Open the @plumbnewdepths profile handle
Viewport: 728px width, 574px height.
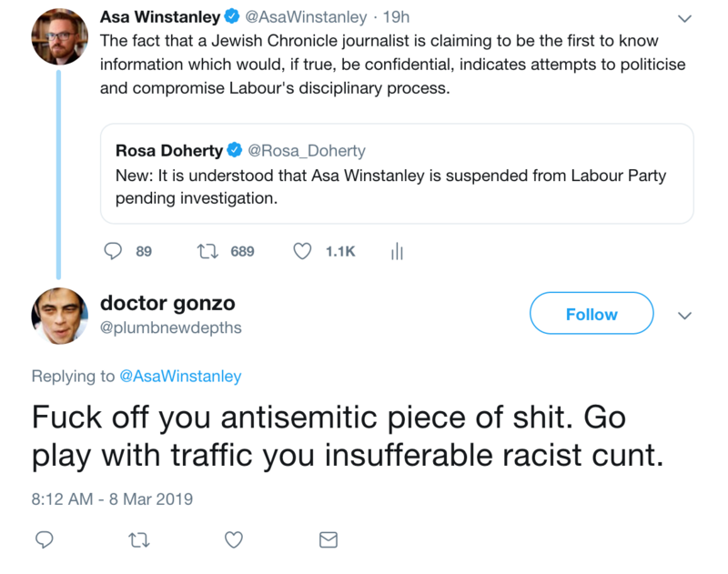tap(170, 327)
